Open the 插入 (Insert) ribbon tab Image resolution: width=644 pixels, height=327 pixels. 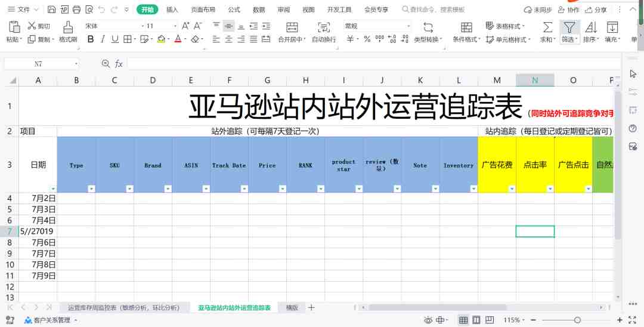click(x=172, y=10)
